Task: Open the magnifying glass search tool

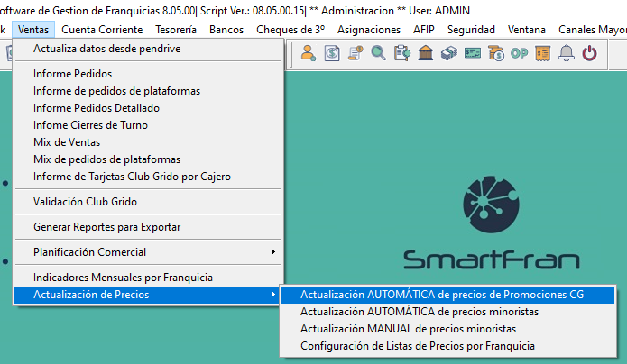Action: pyautogui.click(x=378, y=53)
